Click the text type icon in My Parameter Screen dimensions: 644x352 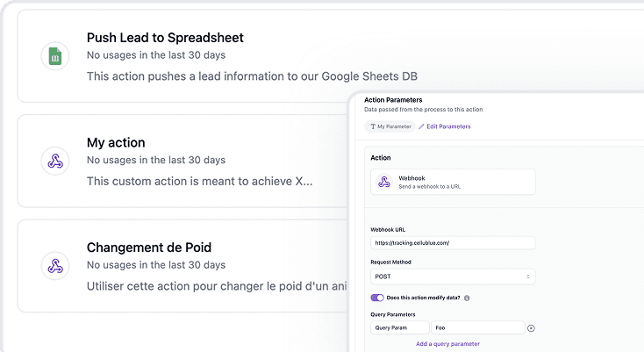click(372, 126)
